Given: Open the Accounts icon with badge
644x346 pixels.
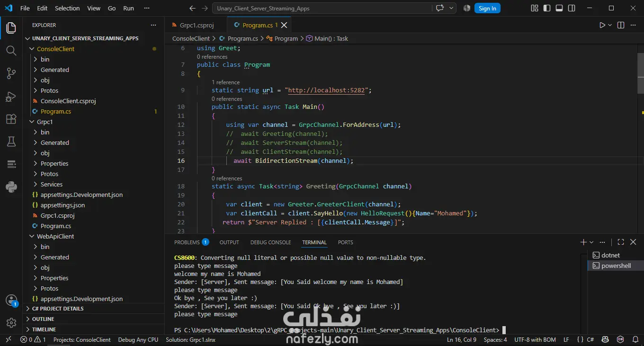Looking at the screenshot, I should click(11, 300).
